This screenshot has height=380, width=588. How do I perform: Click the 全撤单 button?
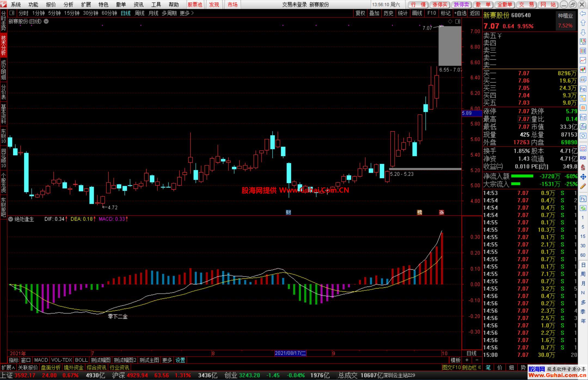click(505, 5)
